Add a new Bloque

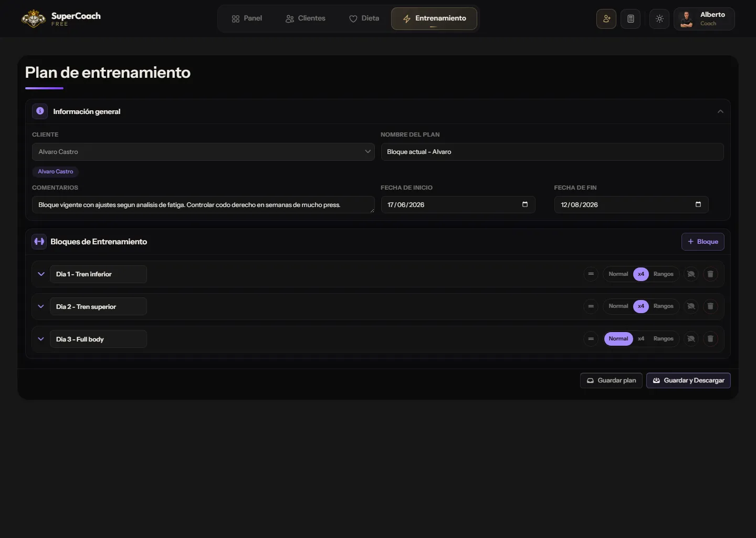click(703, 242)
